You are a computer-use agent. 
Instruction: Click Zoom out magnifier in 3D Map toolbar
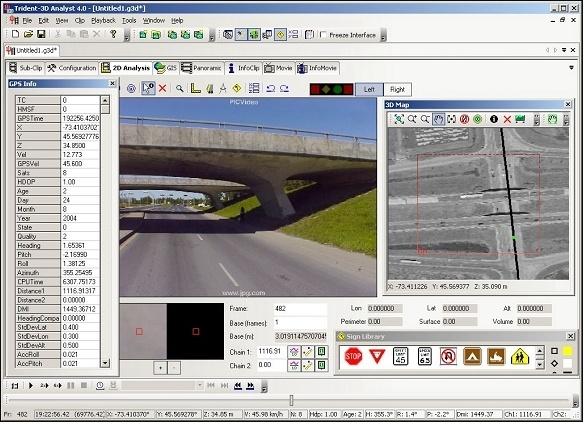click(x=425, y=119)
